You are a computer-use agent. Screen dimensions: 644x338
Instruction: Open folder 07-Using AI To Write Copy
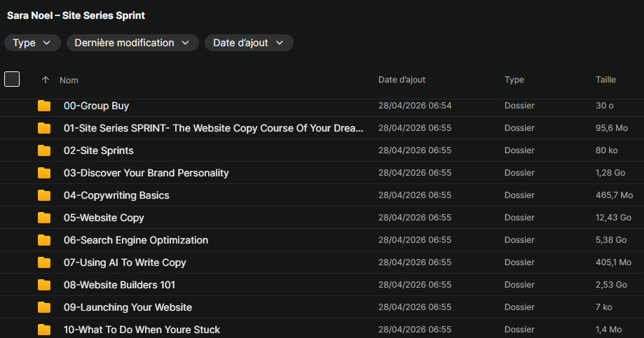125,262
